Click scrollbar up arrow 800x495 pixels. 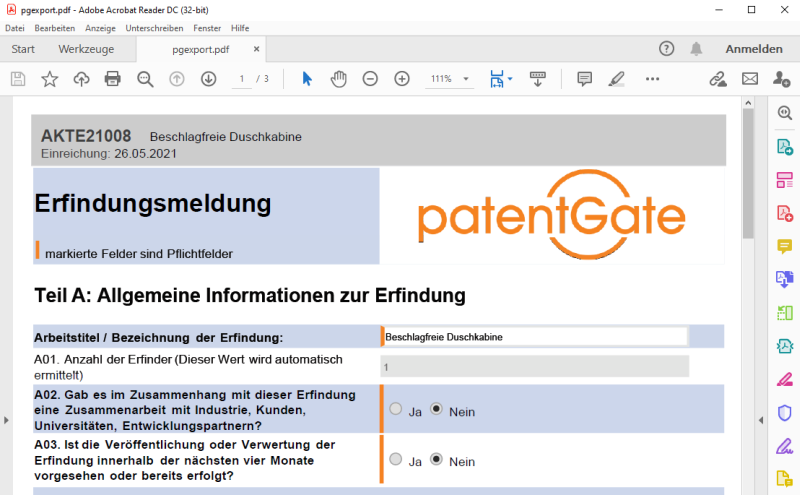click(748, 103)
